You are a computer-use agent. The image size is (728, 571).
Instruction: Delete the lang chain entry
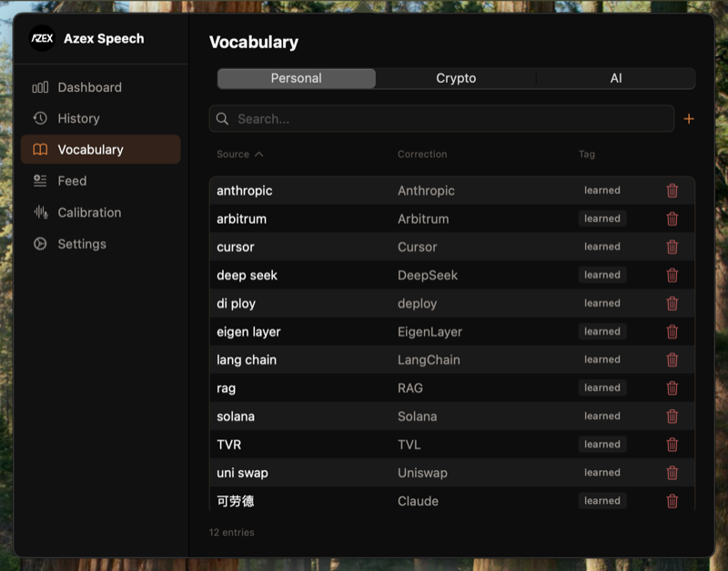pyautogui.click(x=672, y=360)
